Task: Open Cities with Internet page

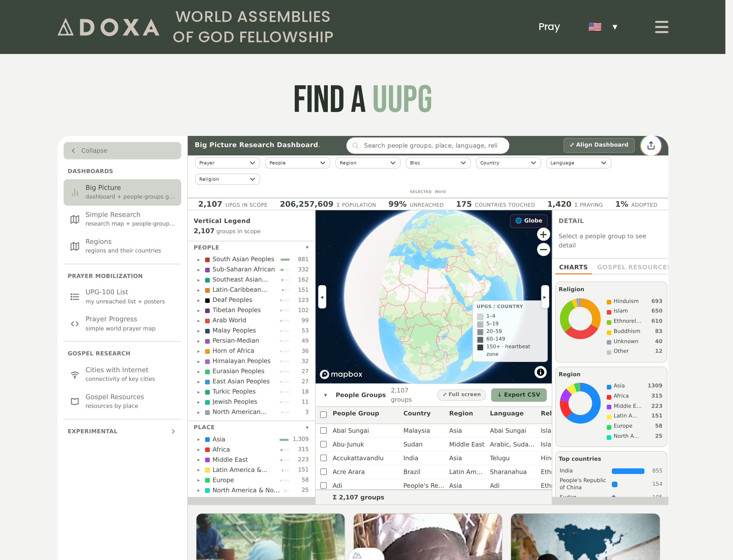Action: coord(122,374)
